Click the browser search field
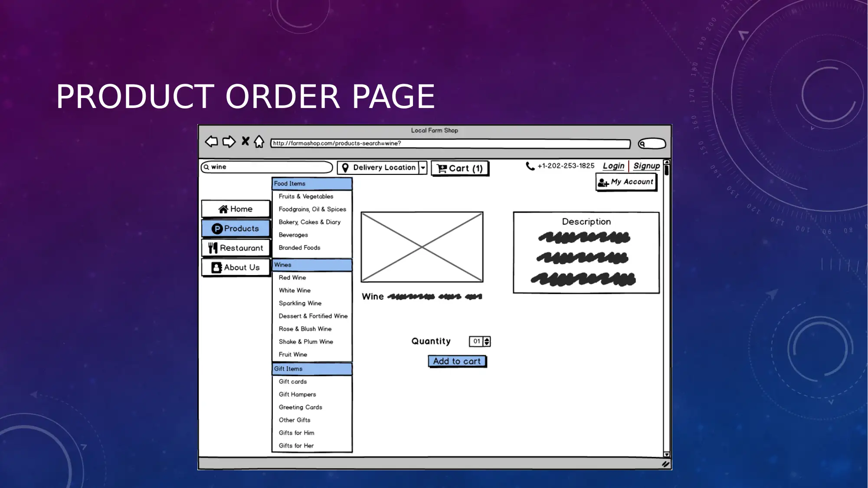 click(x=652, y=144)
